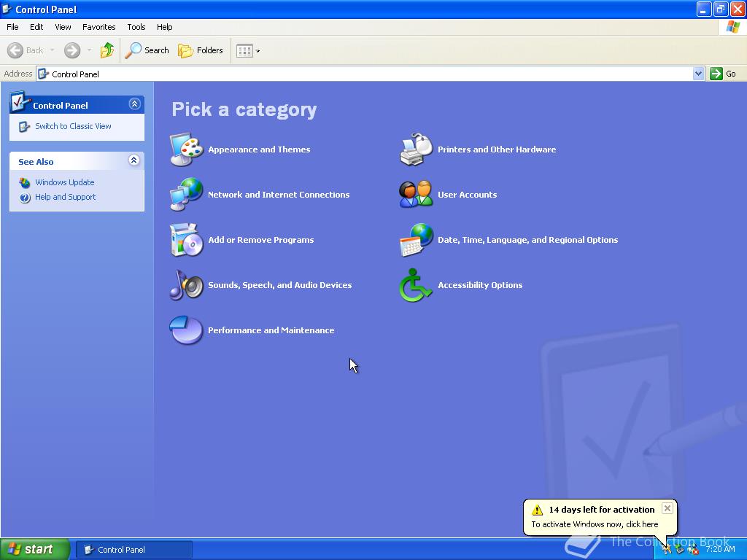747x560 pixels.
Task: Select Sounds, Speech, and Audio Devices link
Action: pos(280,285)
